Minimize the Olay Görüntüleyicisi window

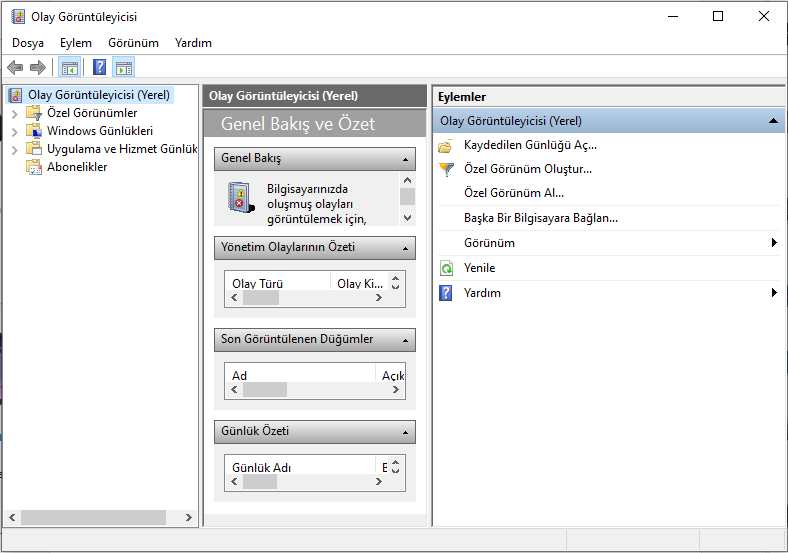point(672,16)
